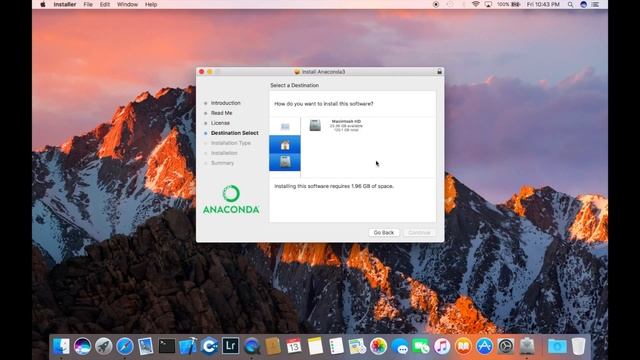The height and width of the screenshot is (360, 640).
Task: Open the Apple menu
Action: point(43,4)
